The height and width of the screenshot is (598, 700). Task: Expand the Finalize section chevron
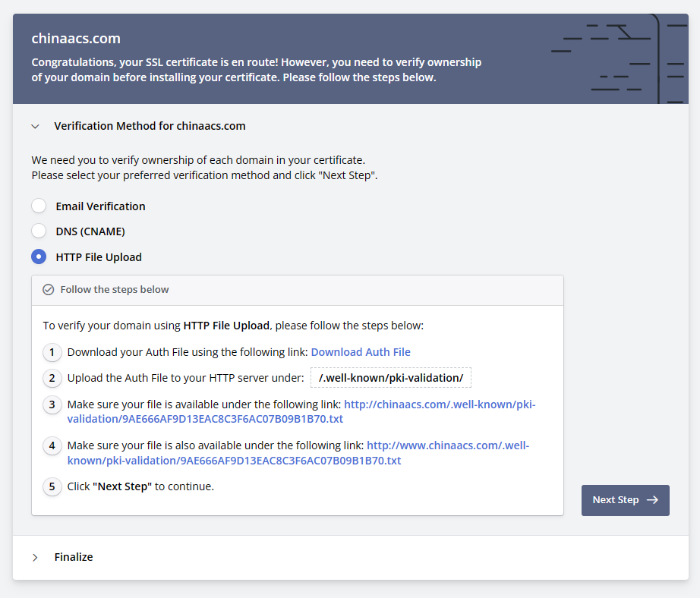coord(35,557)
